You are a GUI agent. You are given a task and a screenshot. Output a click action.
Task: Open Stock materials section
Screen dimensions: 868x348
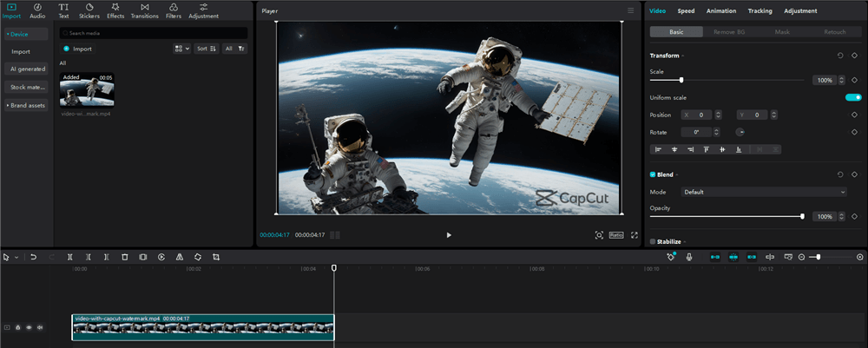(x=26, y=87)
